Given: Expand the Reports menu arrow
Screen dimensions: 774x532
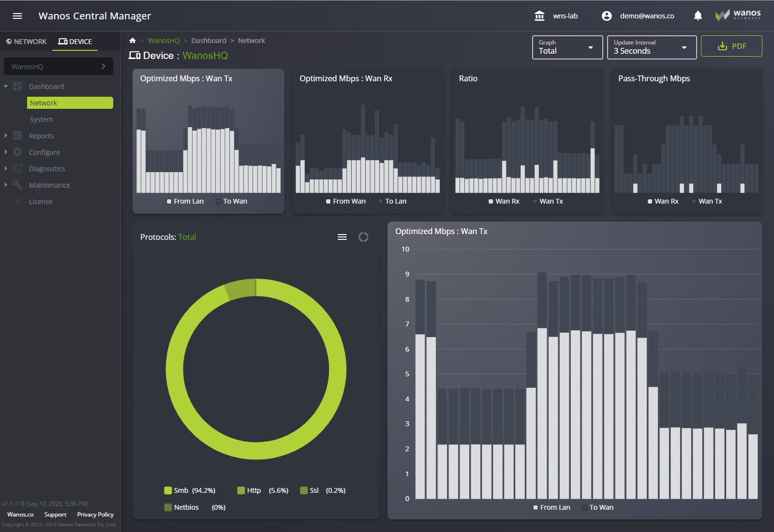Looking at the screenshot, I should pyautogui.click(x=6, y=135).
